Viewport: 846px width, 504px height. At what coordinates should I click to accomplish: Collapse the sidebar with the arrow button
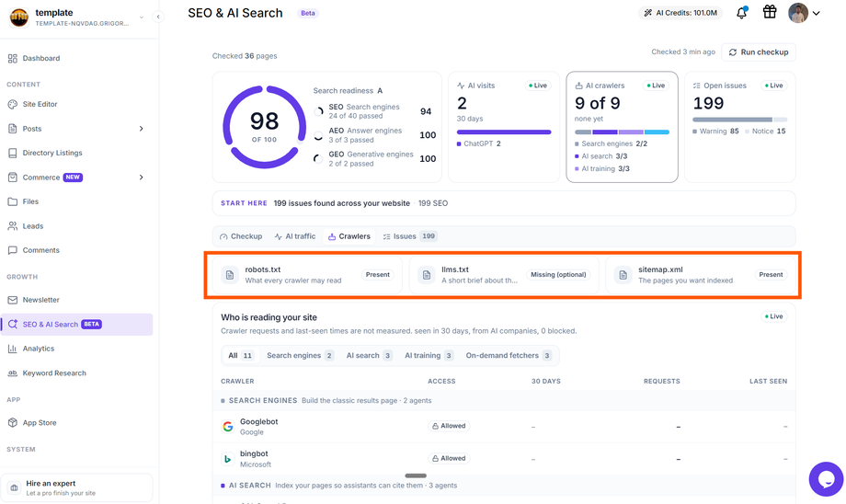(158, 17)
